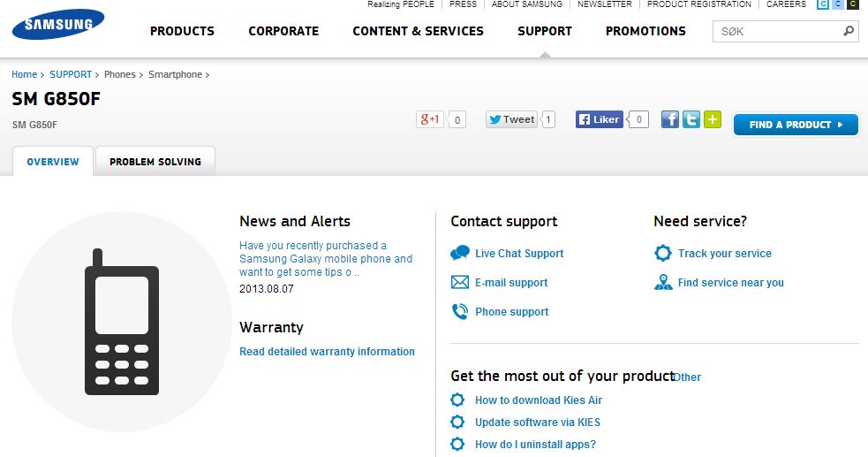
Task: Select the OVERVIEW tab
Action: pyautogui.click(x=53, y=162)
